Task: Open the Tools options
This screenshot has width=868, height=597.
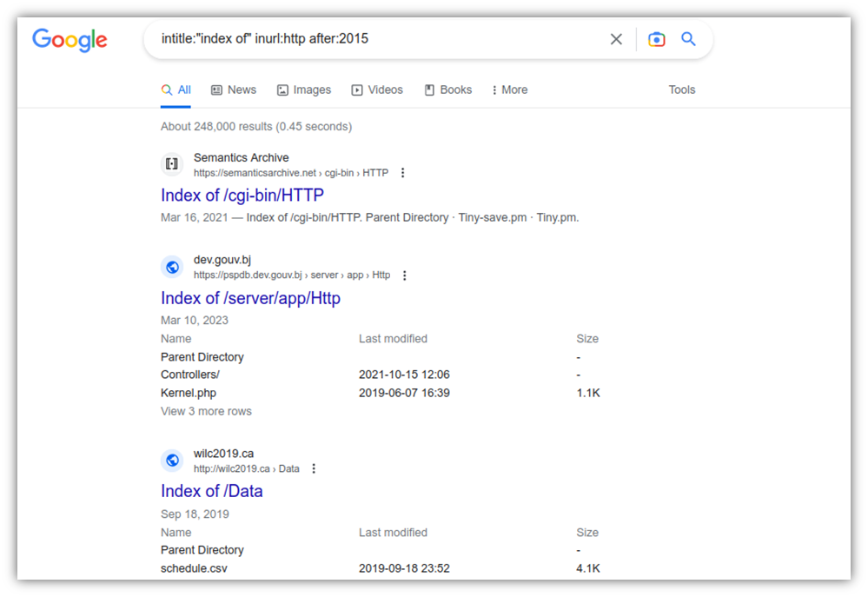Action: [681, 90]
